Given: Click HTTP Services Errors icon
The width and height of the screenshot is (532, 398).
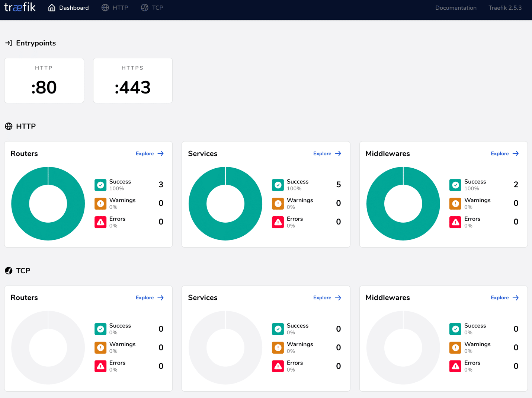Looking at the screenshot, I should (278, 222).
